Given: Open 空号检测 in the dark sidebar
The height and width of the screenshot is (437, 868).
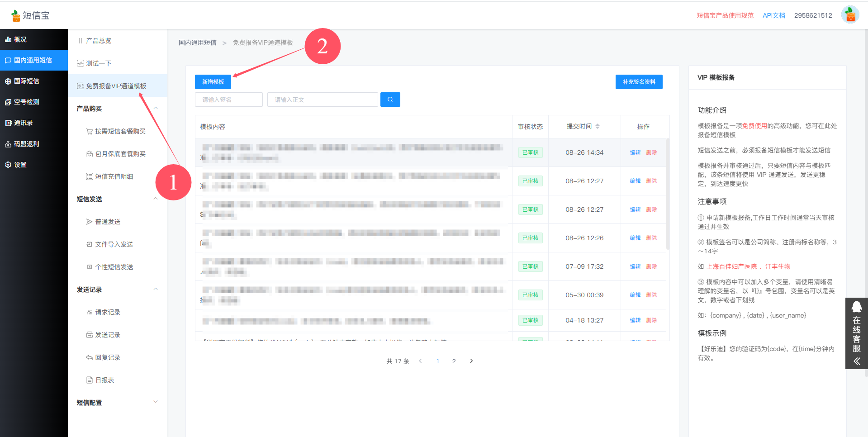Looking at the screenshot, I should tap(34, 102).
